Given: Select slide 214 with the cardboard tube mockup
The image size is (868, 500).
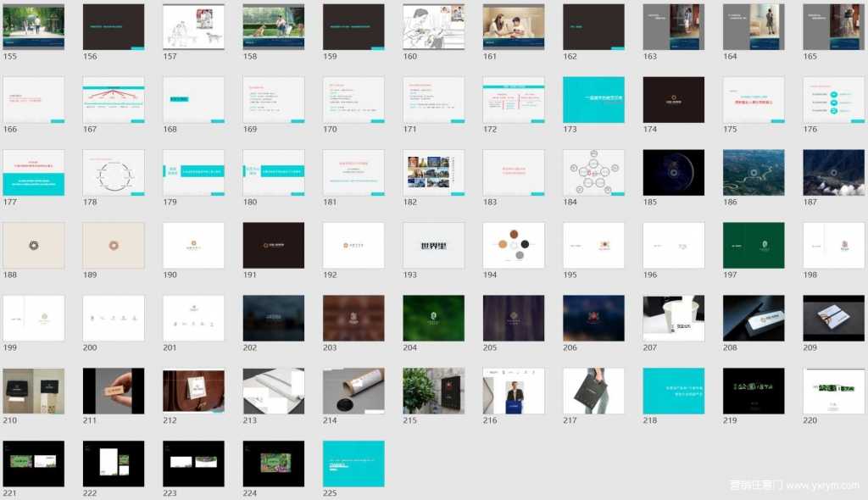Looking at the screenshot, I should click(353, 391).
